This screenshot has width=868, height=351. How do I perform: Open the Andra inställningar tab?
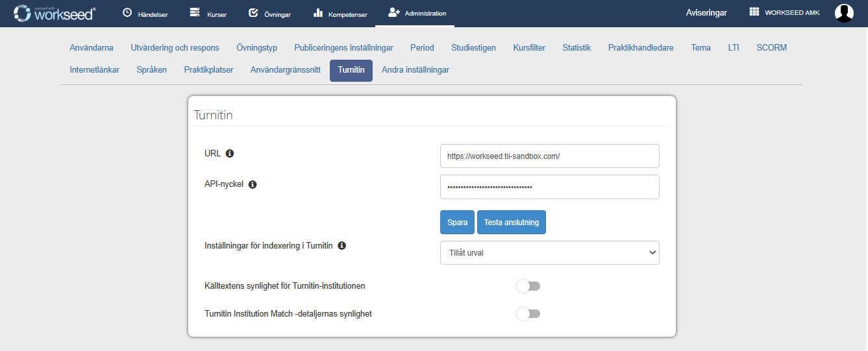tap(415, 70)
